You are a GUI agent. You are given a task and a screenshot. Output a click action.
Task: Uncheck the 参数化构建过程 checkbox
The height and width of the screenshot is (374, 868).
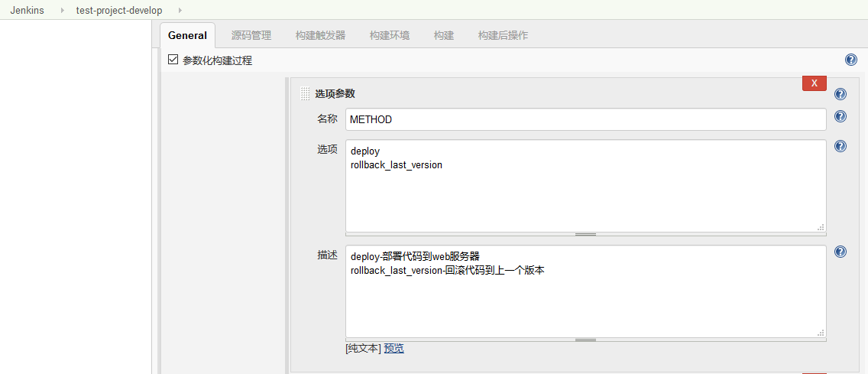(173, 59)
